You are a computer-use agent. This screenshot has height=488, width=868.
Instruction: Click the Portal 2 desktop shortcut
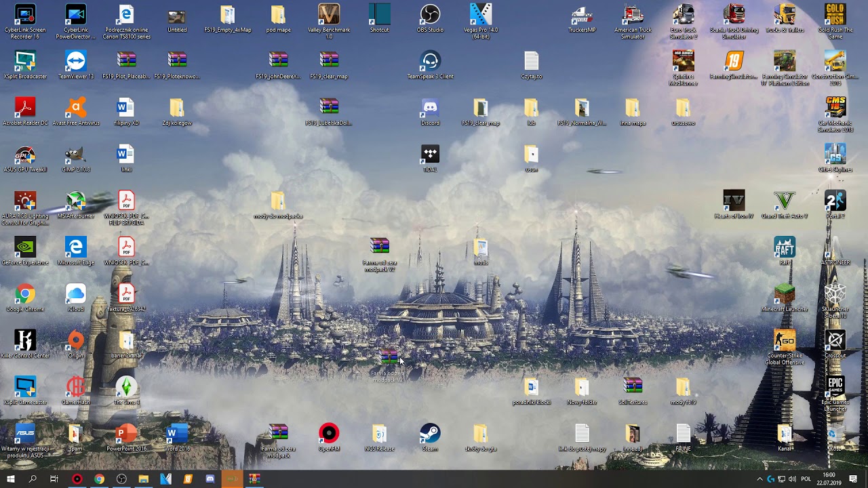tap(835, 205)
